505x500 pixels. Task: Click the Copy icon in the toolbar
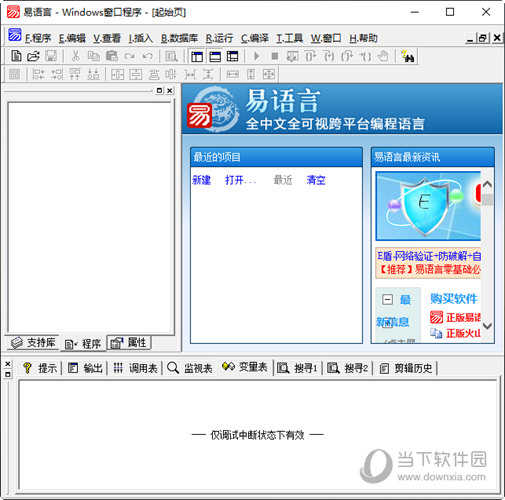94,56
